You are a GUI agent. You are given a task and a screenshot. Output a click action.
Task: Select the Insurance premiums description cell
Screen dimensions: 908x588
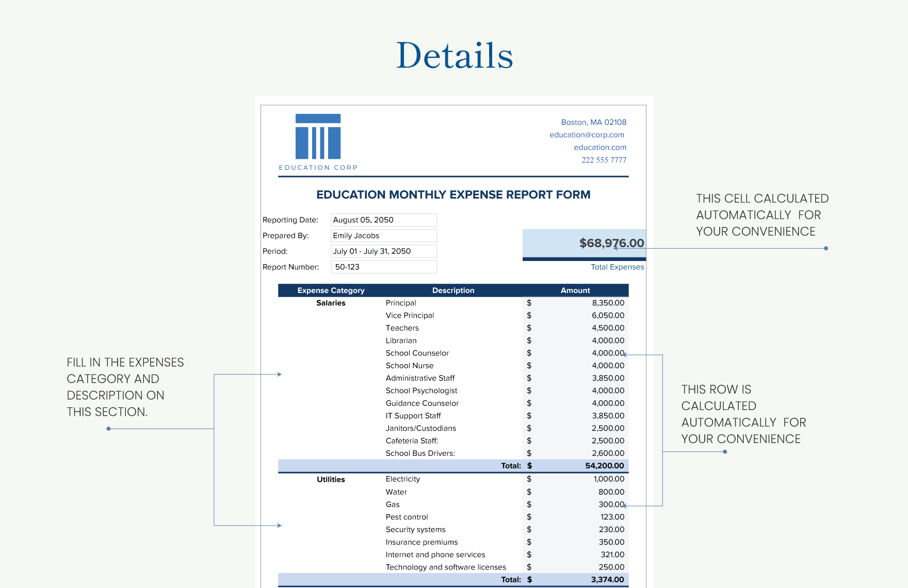[x=421, y=542]
